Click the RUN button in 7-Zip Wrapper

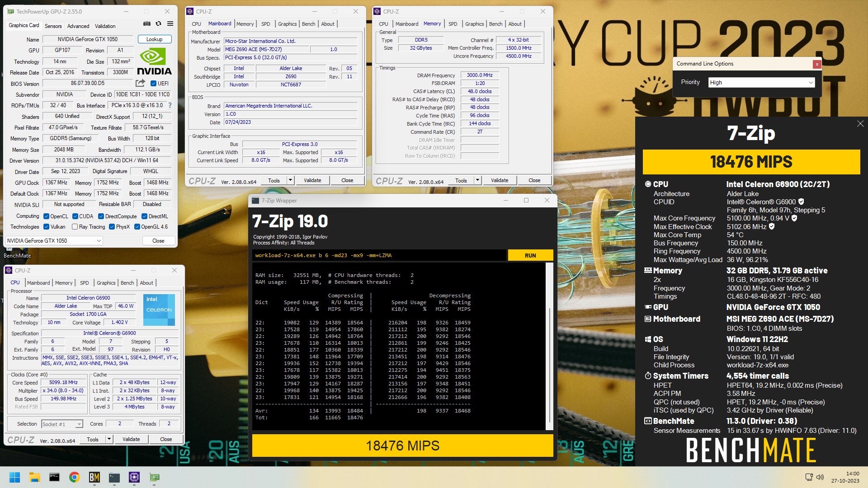(x=530, y=255)
